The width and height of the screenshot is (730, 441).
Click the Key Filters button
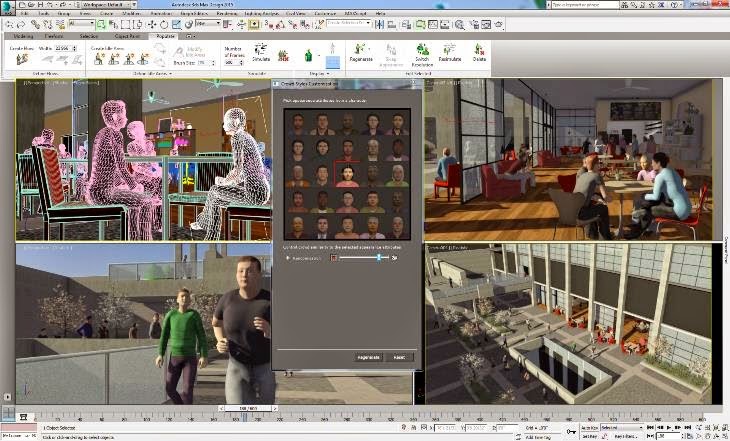point(625,436)
